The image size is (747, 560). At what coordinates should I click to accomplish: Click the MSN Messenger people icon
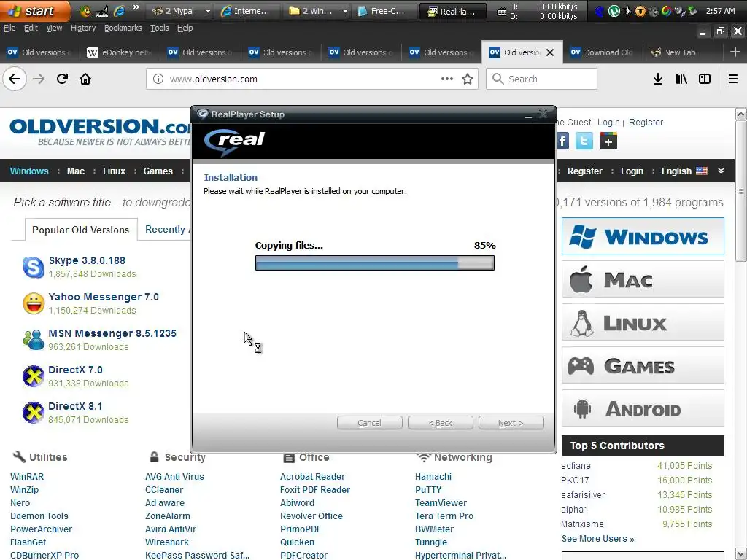(34, 340)
